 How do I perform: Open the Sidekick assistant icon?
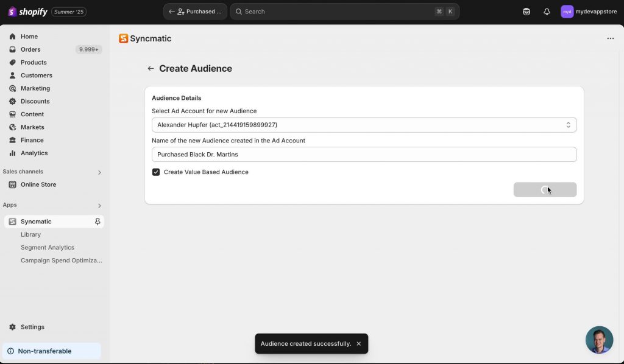[x=526, y=12]
